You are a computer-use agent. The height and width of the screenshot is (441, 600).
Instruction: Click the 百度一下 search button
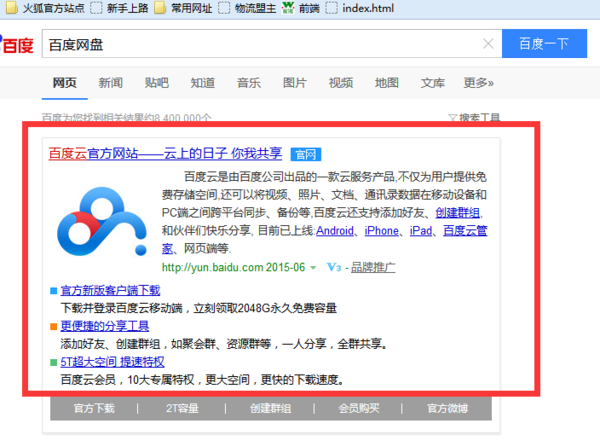(544, 44)
